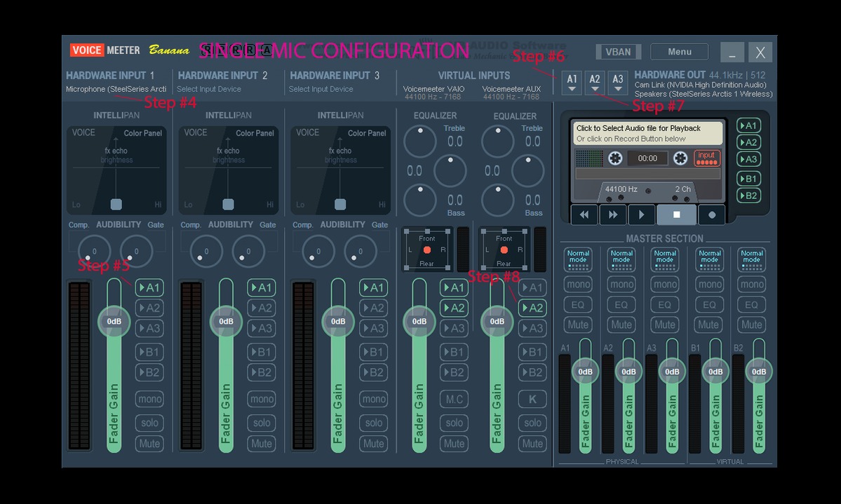The width and height of the screenshot is (841, 504).
Task: Click the Treble knob of Voicemeeter AUX equalizer
Action: tap(498, 141)
